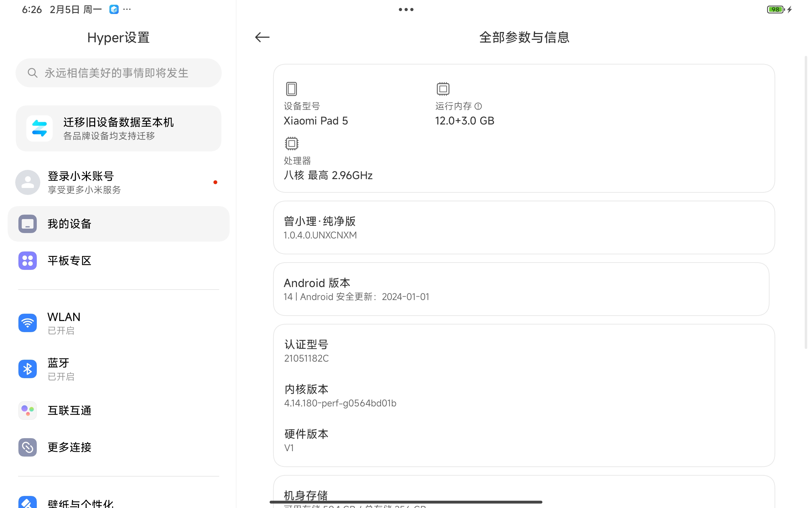The width and height of the screenshot is (812, 508).
Task: Open WLAN settings entry
Action: (118, 323)
